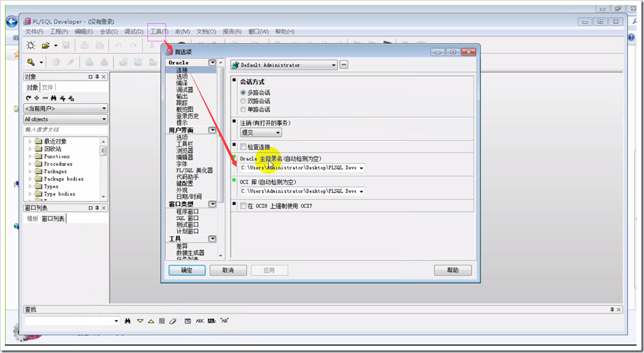
Task: Expand the Packages tree folder
Action: 30,172
